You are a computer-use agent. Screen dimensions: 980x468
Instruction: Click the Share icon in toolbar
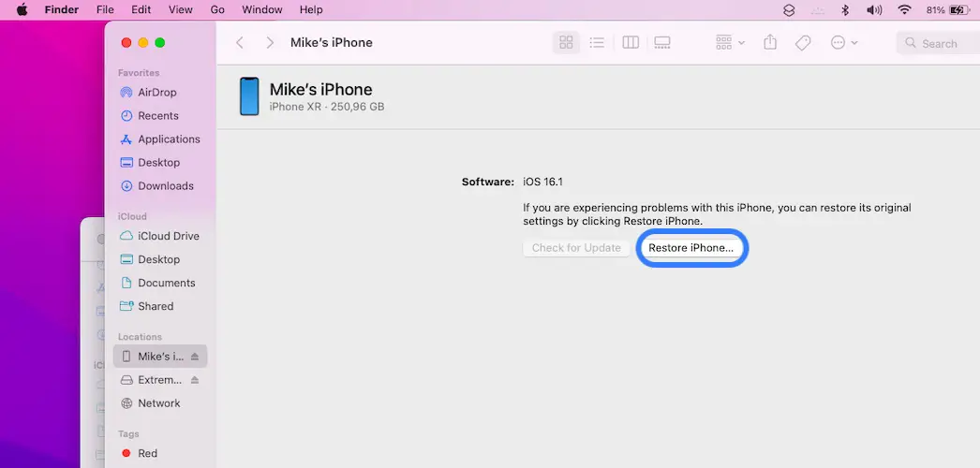coord(770,43)
